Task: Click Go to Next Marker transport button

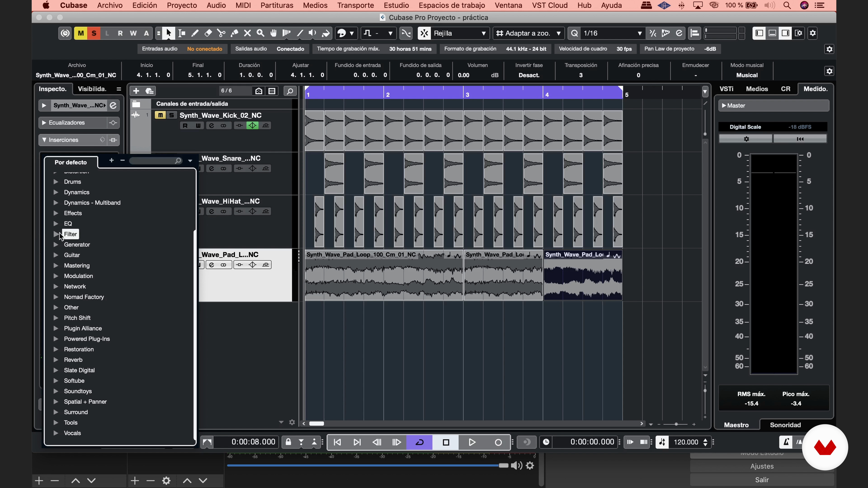Action: pos(357,442)
